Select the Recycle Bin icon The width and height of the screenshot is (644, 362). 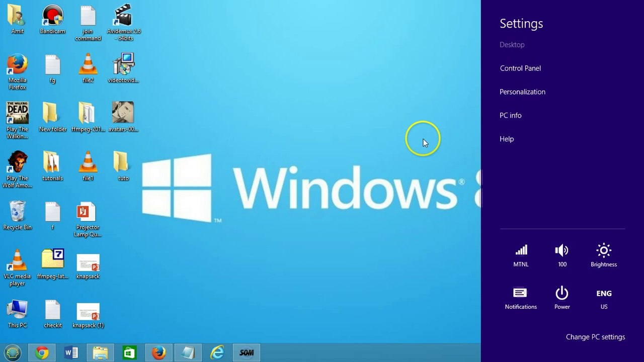[x=18, y=216]
